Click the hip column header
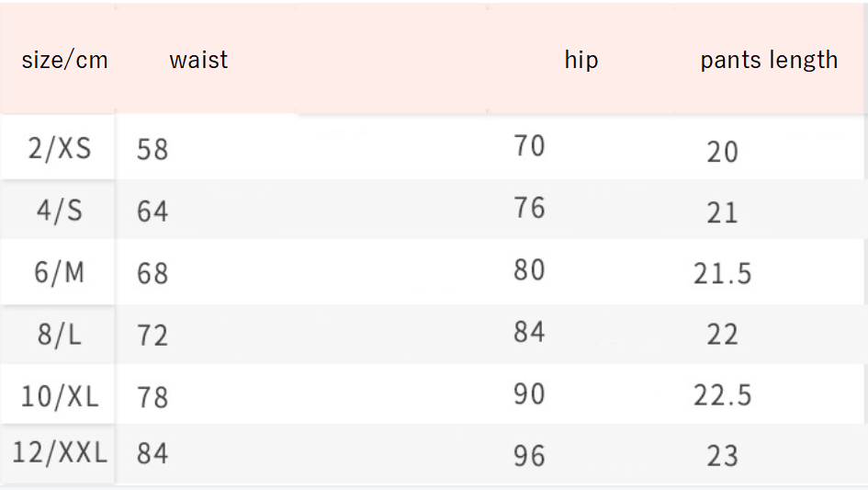The image size is (868, 490). tap(581, 61)
